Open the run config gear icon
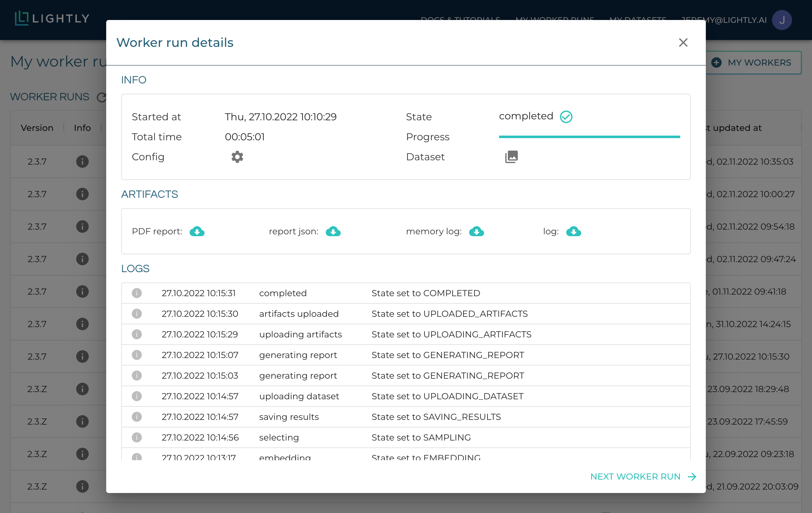Image resolution: width=812 pixels, height=513 pixels. click(237, 157)
